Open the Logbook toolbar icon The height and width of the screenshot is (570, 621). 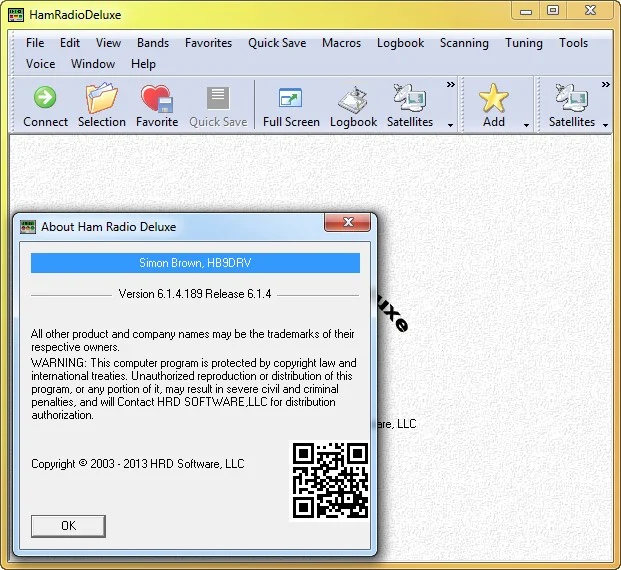click(353, 99)
